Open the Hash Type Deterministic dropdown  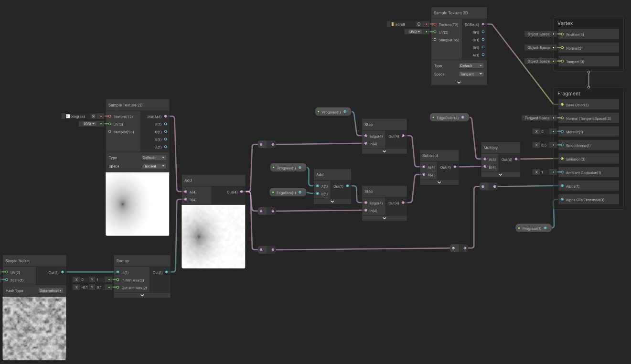coord(51,290)
